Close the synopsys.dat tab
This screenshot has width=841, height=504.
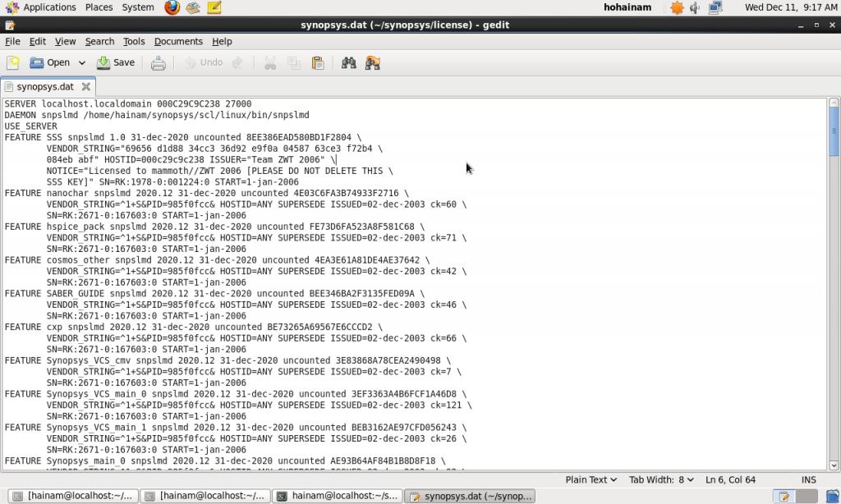85,87
